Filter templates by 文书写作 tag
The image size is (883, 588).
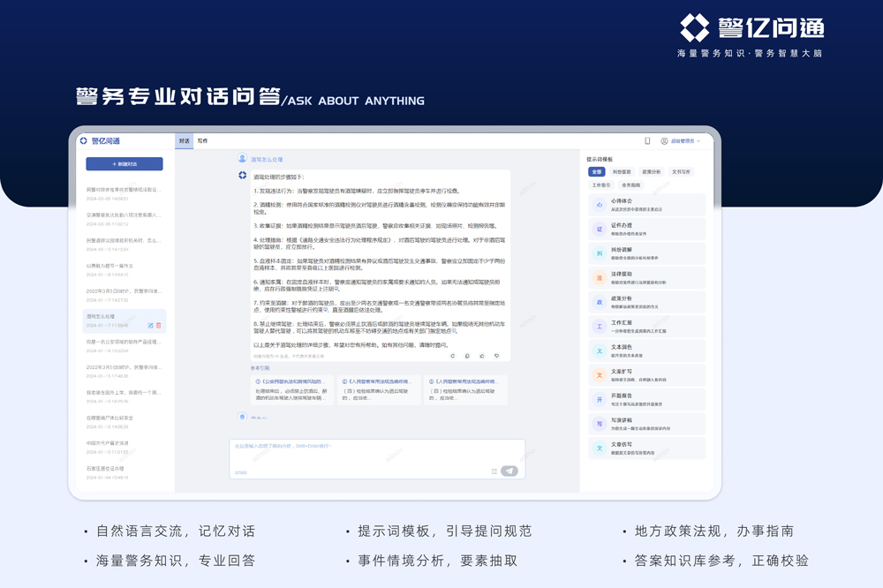pyautogui.click(x=681, y=171)
